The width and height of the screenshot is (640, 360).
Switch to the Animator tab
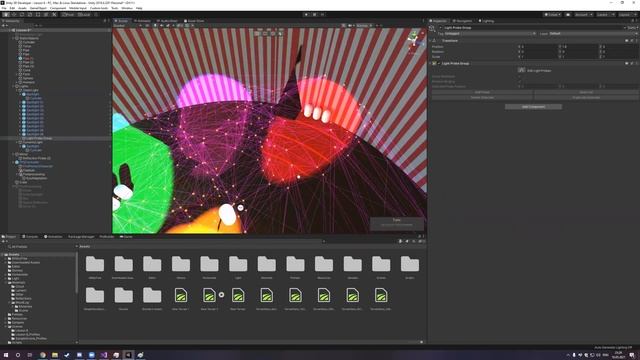(142, 20)
